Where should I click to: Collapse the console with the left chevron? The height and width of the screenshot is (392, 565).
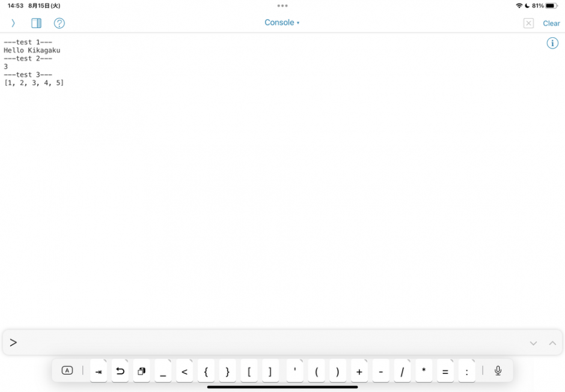click(x=13, y=23)
